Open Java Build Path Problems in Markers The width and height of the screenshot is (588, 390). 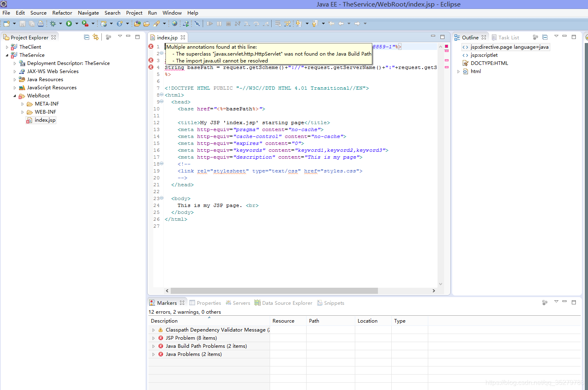point(207,346)
